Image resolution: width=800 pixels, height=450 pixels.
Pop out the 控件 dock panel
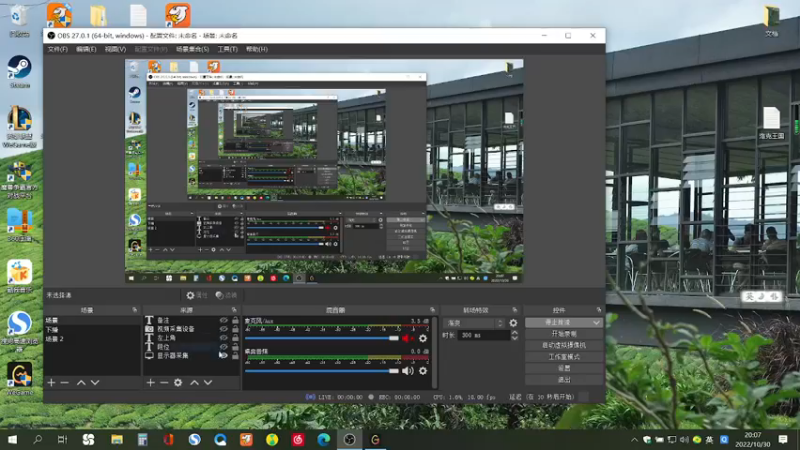[598, 310]
